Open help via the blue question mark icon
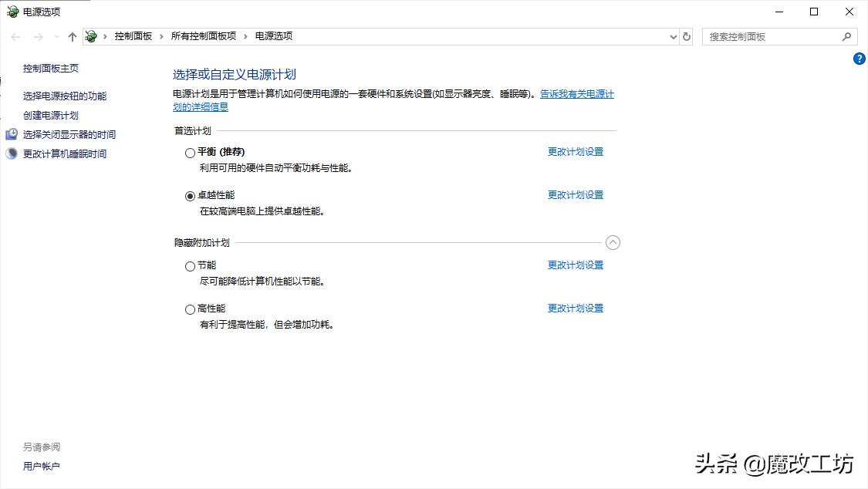Screen dimensions: 868x489 [x=859, y=58]
